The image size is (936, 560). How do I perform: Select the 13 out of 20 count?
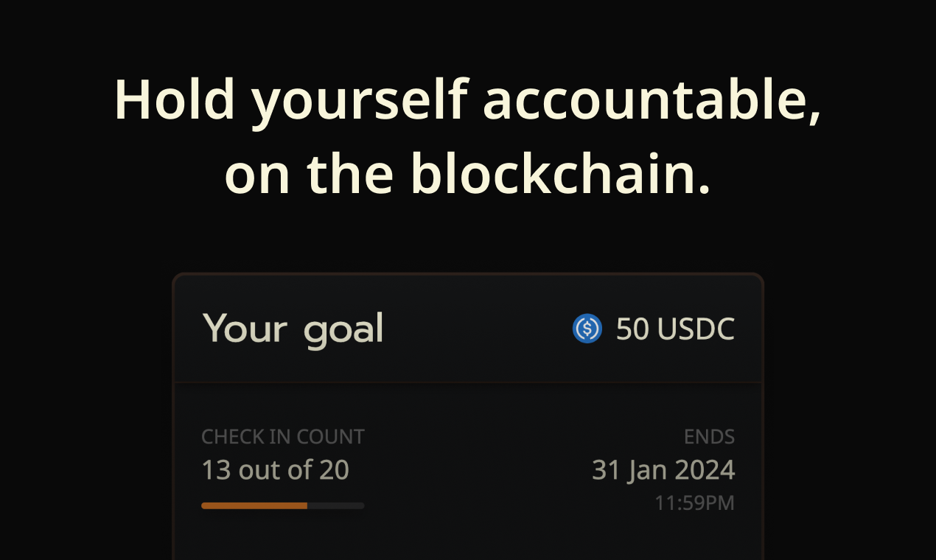[276, 470]
